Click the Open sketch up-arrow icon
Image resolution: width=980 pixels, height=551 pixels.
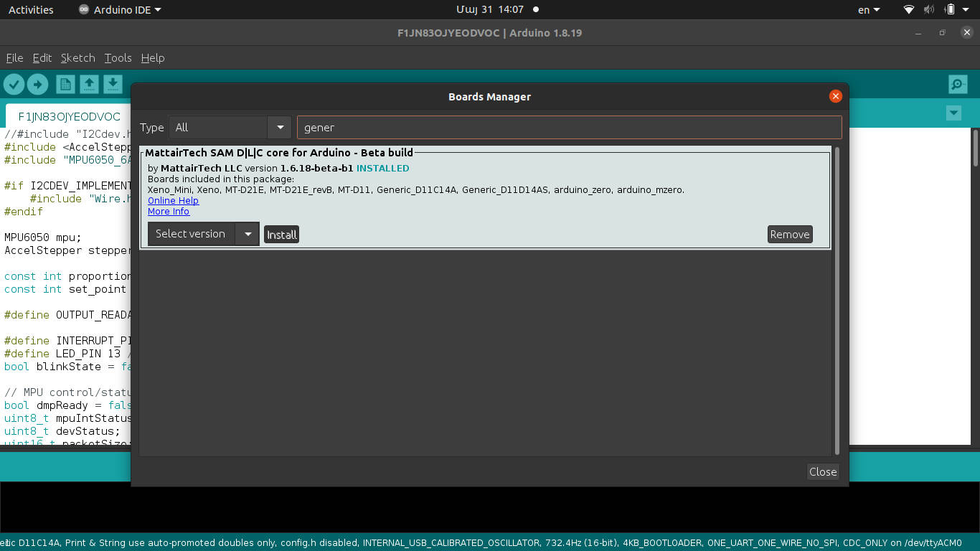tap(89, 85)
